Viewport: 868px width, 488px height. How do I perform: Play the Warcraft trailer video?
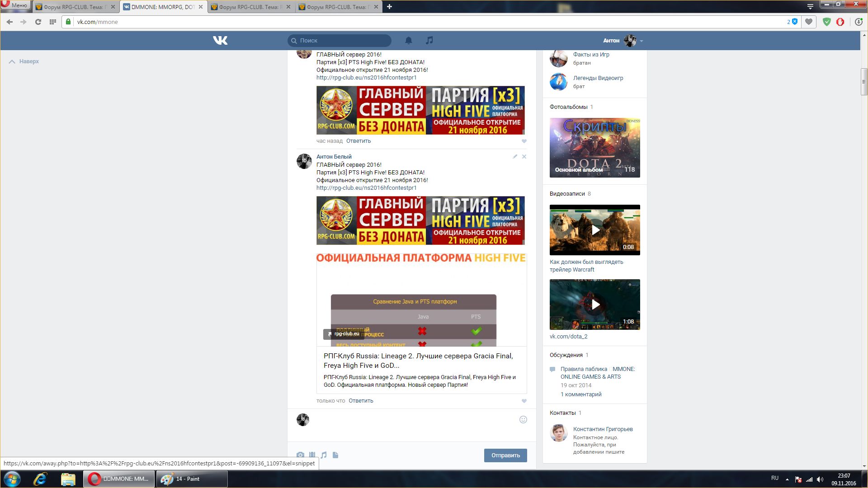[595, 230]
